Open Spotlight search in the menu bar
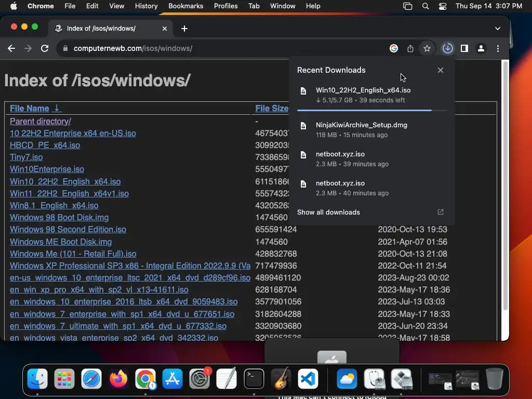Screen dimensions: 532x399 click(425, 6)
